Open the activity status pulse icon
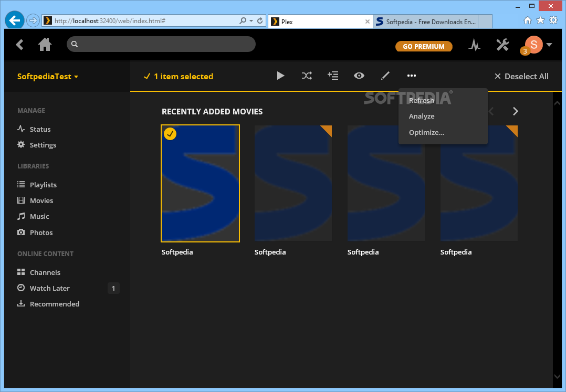 point(474,45)
